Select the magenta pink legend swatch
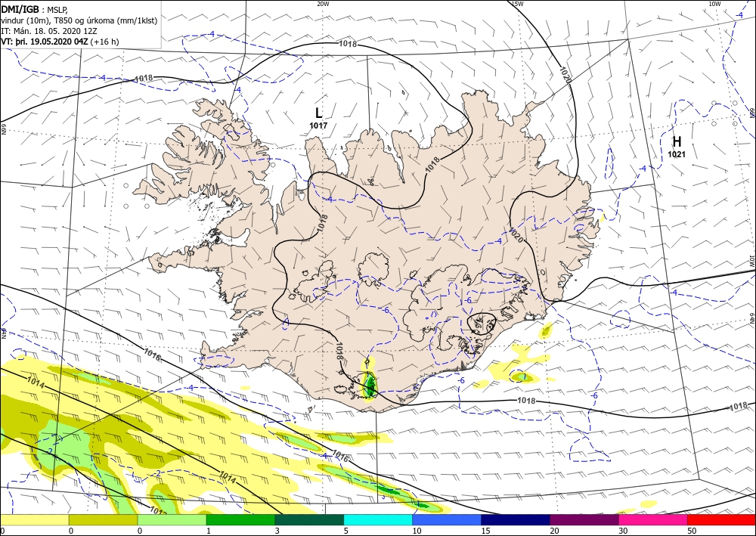Screen dimensions: 756x536 [x=653, y=519]
